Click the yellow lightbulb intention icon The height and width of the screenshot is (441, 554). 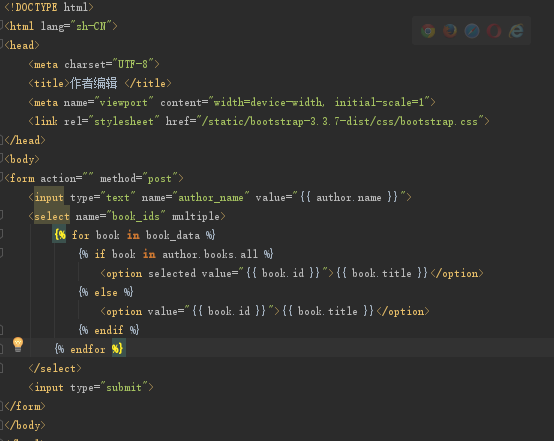point(18,345)
